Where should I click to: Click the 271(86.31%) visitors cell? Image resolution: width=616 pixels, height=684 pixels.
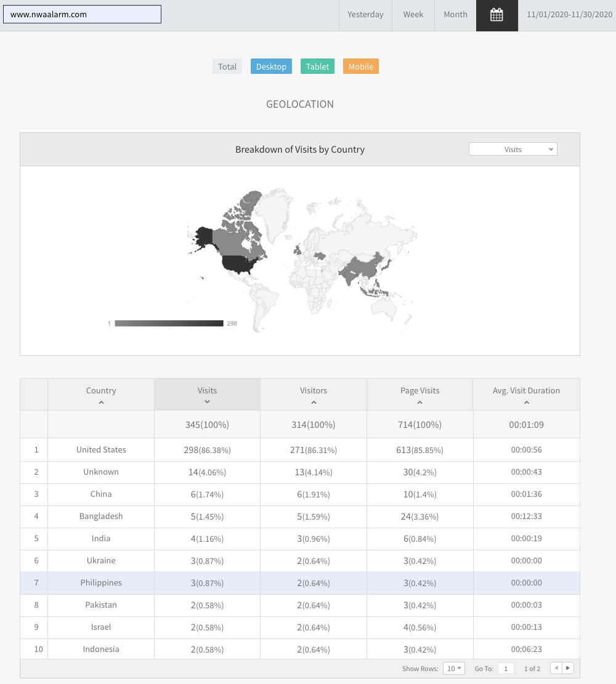pyautogui.click(x=314, y=450)
